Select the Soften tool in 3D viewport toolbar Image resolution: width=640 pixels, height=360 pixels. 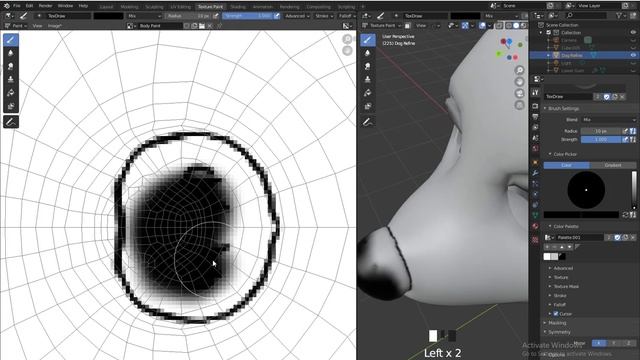point(368,53)
